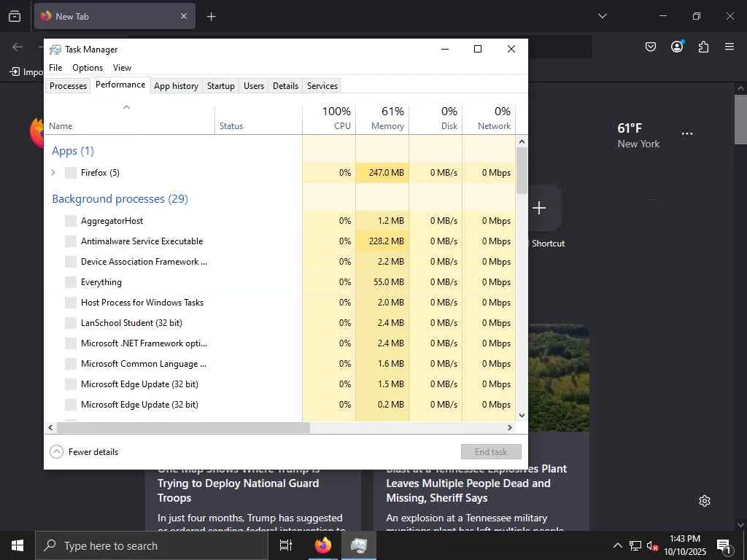Open Firefox from the Windows taskbar
Viewport: 747px width, 560px height.
point(323,545)
